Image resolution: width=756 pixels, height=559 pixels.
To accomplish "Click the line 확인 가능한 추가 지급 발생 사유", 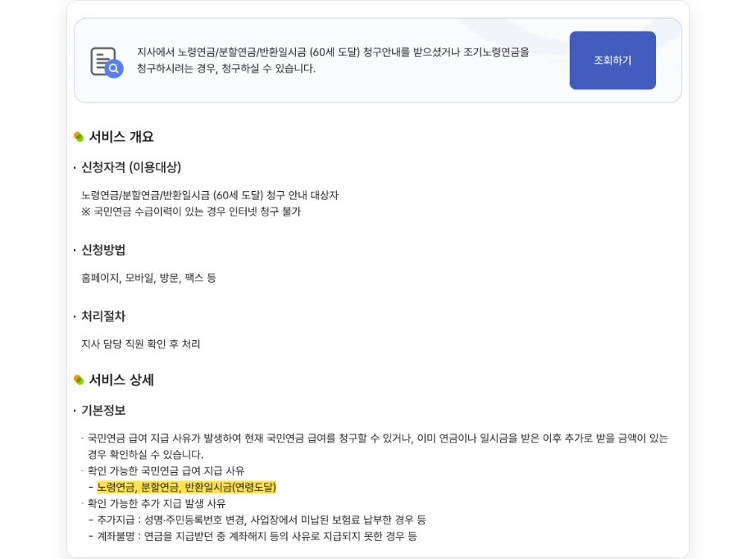I will click(x=157, y=503).
